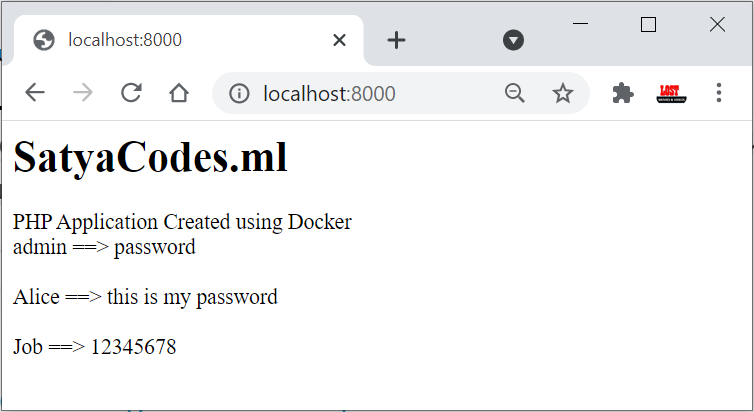The width and height of the screenshot is (754, 412).
Task: Click the forward navigation arrow
Action: tap(83, 93)
